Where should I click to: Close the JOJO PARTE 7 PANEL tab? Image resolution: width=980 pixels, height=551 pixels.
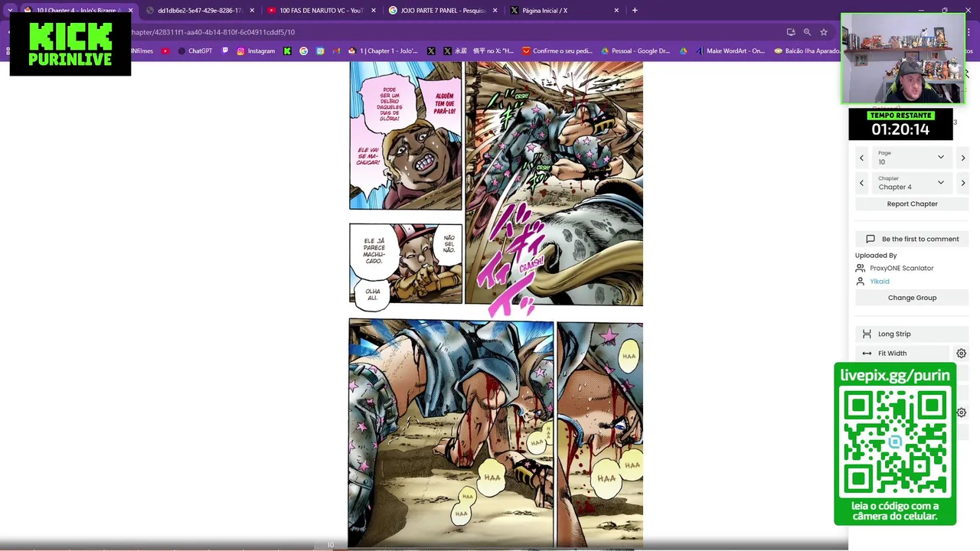point(495,11)
